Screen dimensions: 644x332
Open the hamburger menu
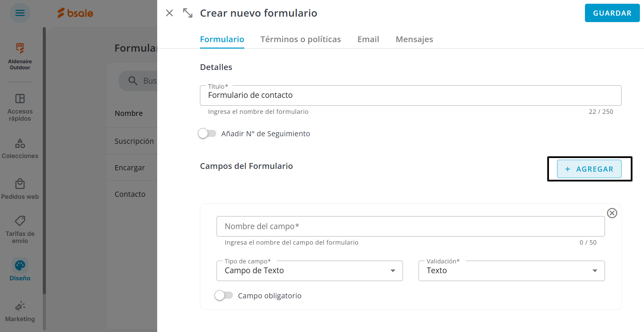(x=20, y=13)
